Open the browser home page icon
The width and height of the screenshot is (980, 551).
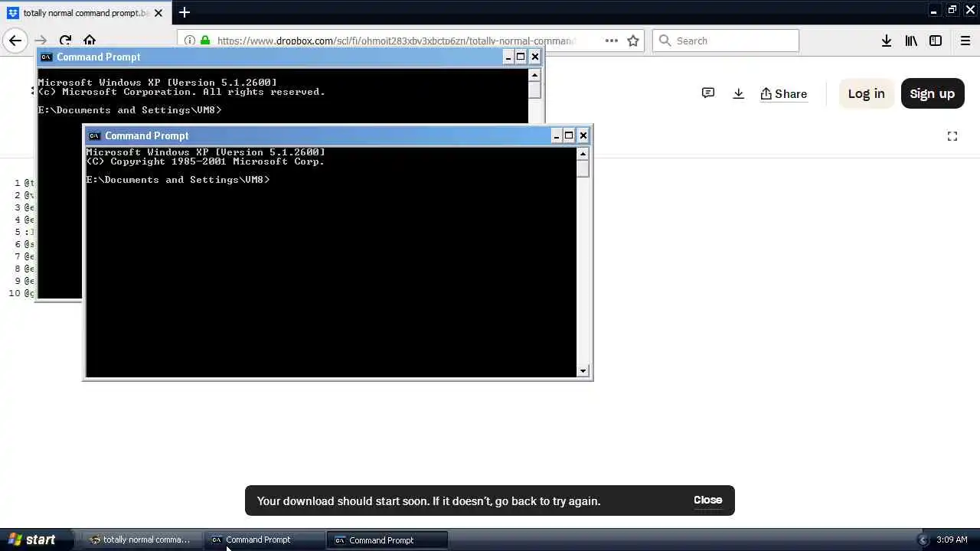pos(90,41)
